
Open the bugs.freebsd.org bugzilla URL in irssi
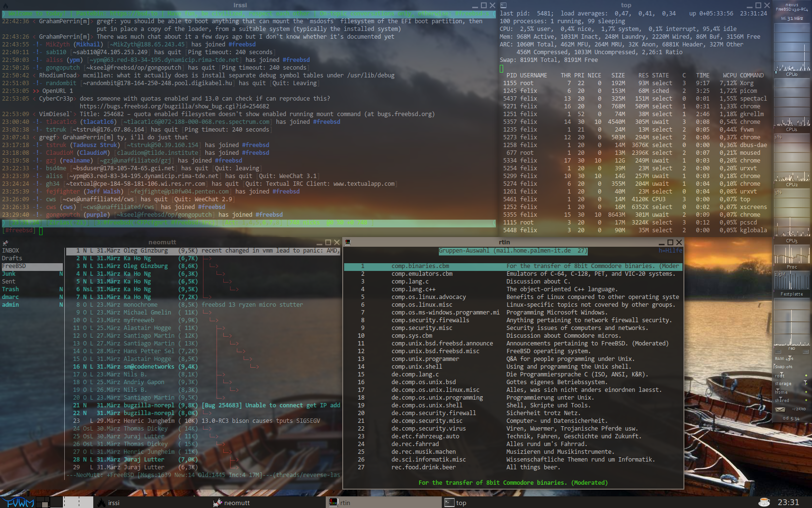click(x=174, y=106)
